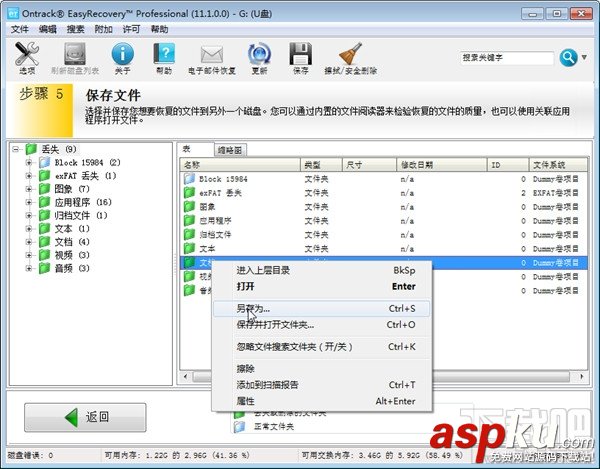Sort by the 类型 column header

coord(321,165)
